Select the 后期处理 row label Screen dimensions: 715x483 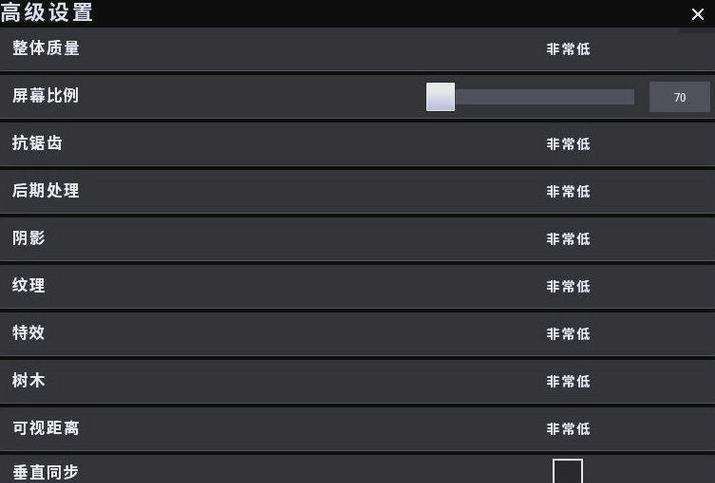(46, 190)
